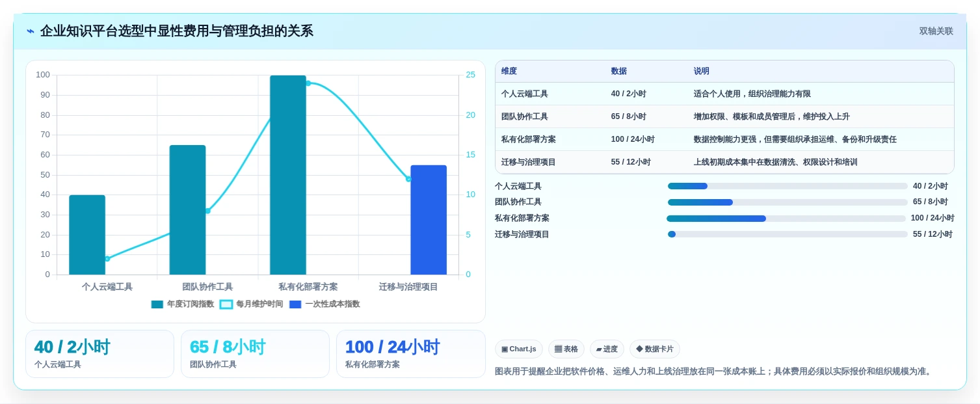Click the line point at 迁移与治理项目
980x404 pixels.
click(x=408, y=179)
